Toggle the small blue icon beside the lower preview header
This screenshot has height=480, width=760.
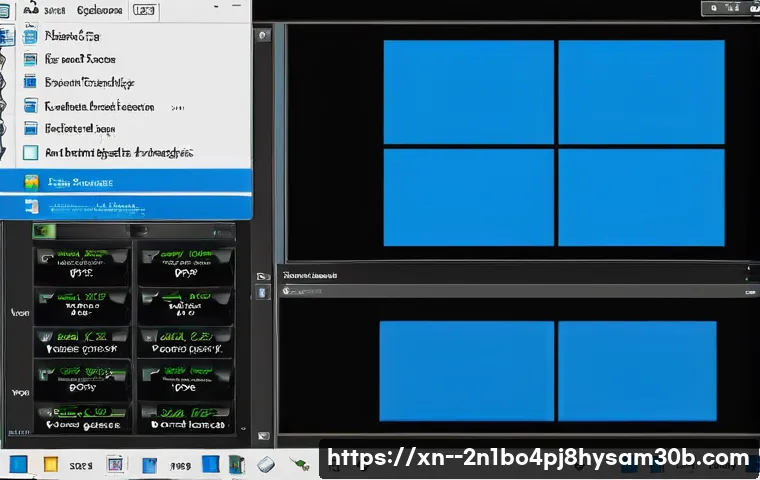point(263,292)
